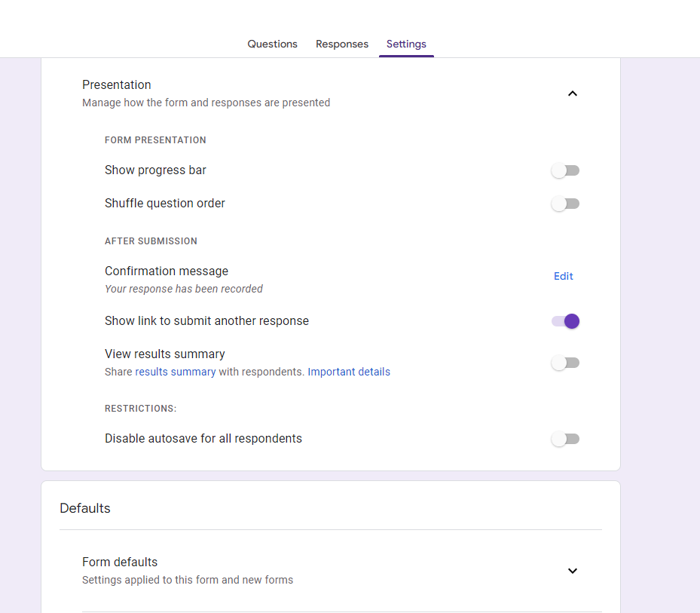Disable Show link to submit another response
This screenshot has width=700, height=613.
coord(565,321)
